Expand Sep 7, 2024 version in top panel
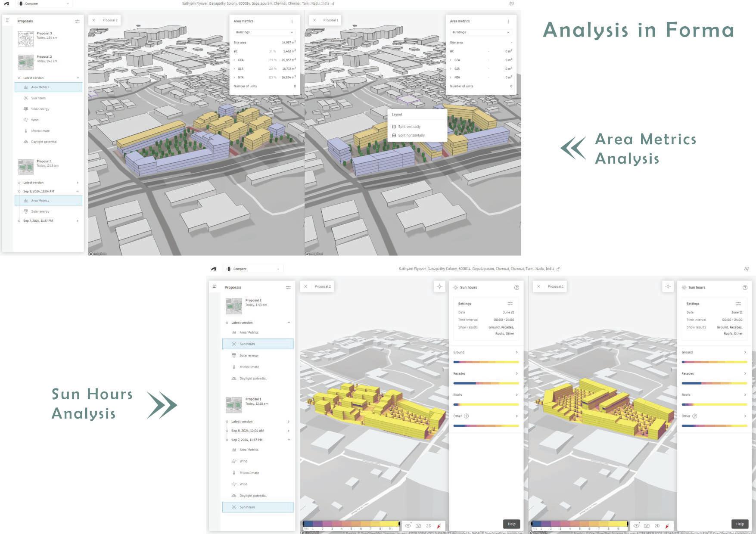The width and height of the screenshot is (756, 534). tap(78, 221)
